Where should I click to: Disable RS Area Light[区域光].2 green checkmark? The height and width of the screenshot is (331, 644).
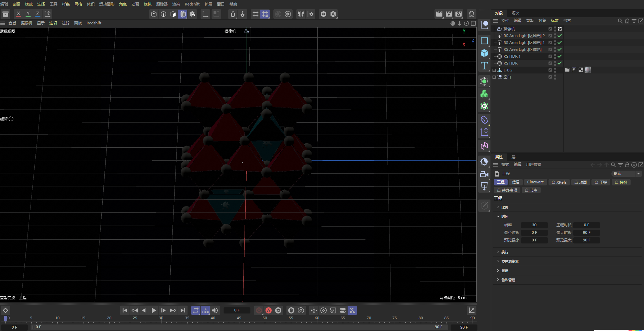(x=560, y=36)
